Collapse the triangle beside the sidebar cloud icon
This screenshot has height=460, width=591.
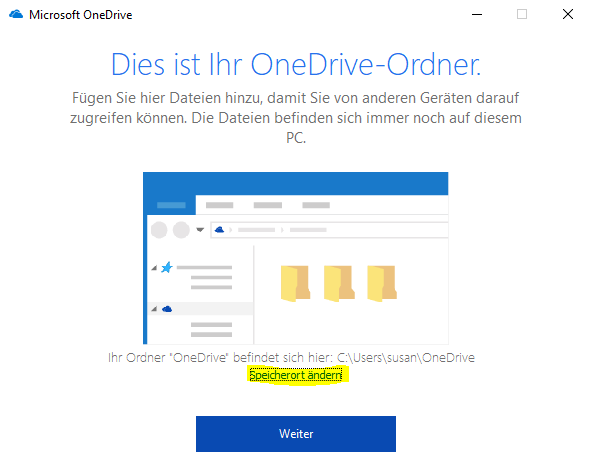(154, 309)
